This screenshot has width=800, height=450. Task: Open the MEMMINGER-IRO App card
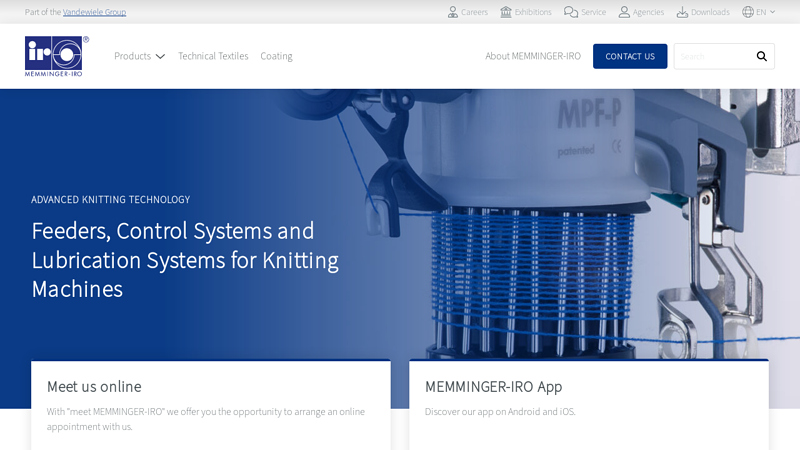(589, 405)
